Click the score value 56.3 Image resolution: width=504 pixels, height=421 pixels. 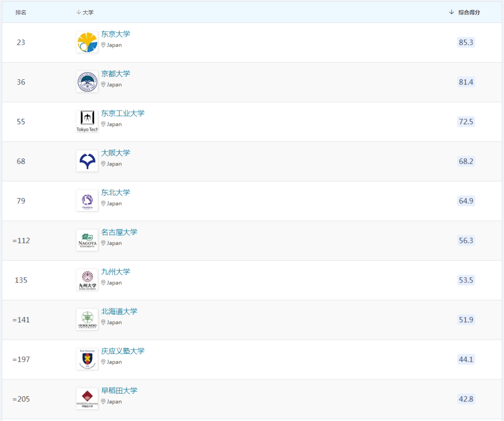(466, 241)
